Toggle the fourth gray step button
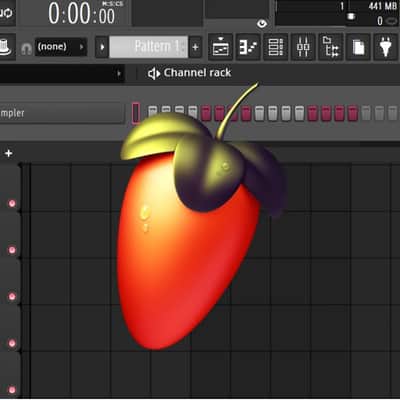The height and width of the screenshot is (400, 400). pyautogui.click(x=193, y=113)
